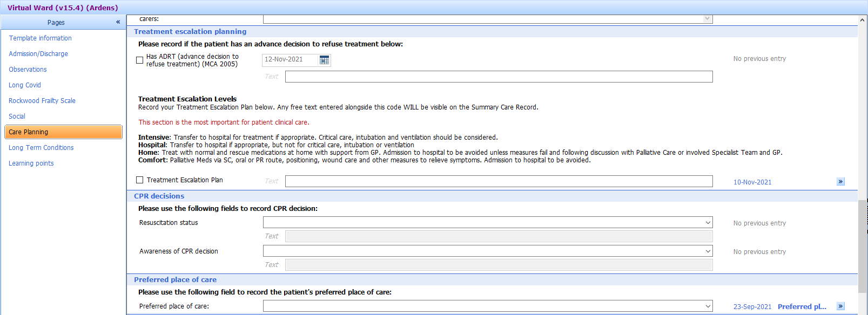
Task: Select the Rockwood Frailty Scale page
Action: pos(42,100)
